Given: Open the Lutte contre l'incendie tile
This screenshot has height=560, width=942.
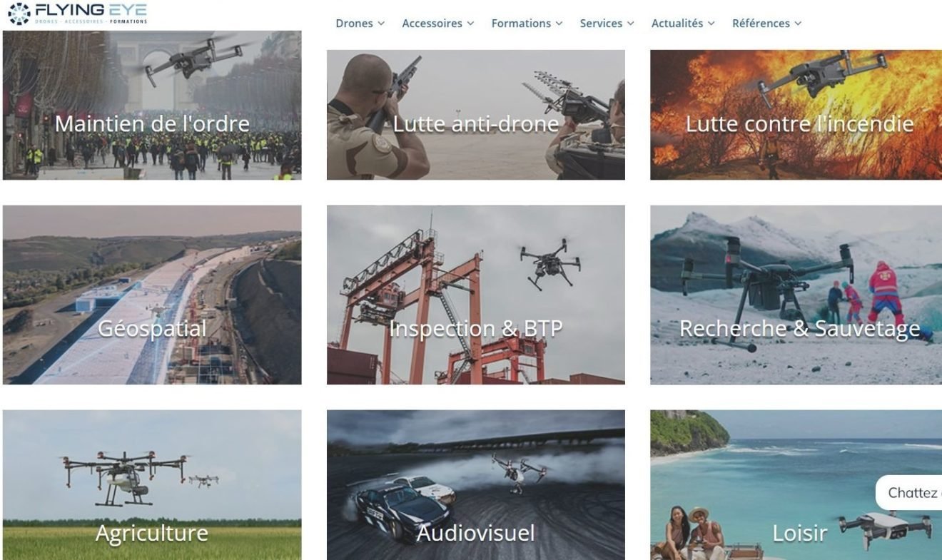Looking at the screenshot, I should pyautogui.click(x=796, y=114).
